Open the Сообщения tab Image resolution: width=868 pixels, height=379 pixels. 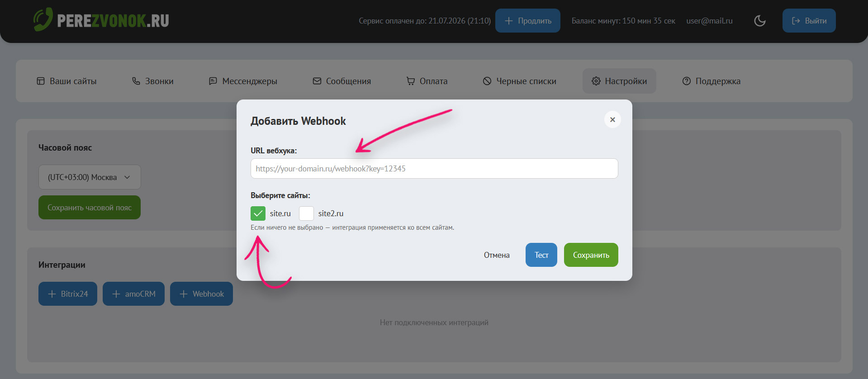[342, 81]
